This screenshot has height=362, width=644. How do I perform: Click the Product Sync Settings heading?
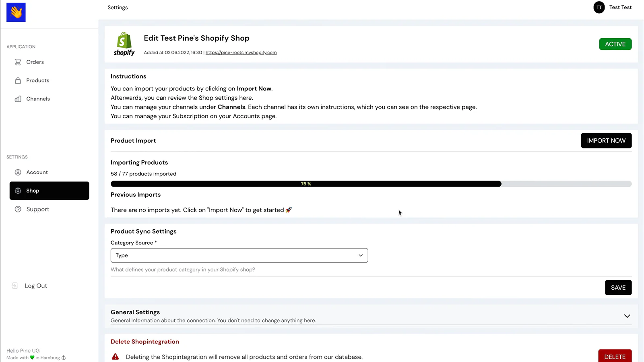coord(144,231)
